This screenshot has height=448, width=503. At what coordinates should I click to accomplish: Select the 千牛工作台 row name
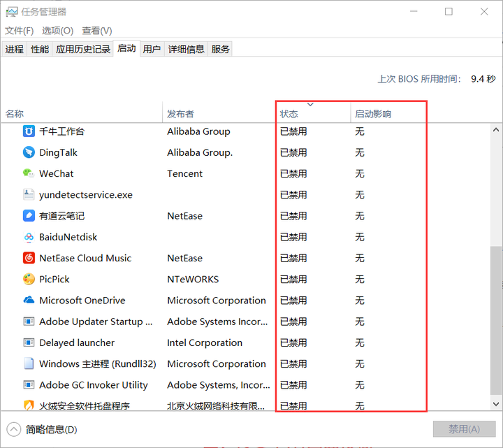[61, 131]
